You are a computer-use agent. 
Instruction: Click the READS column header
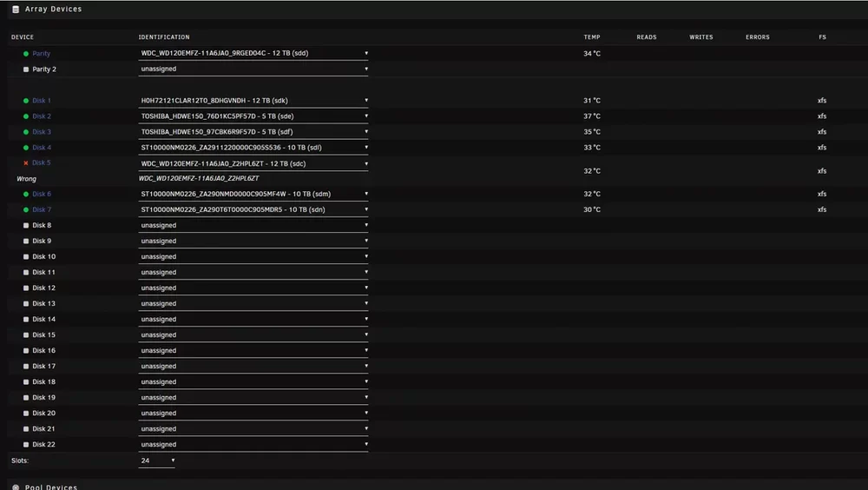click(x=647, y=37)
